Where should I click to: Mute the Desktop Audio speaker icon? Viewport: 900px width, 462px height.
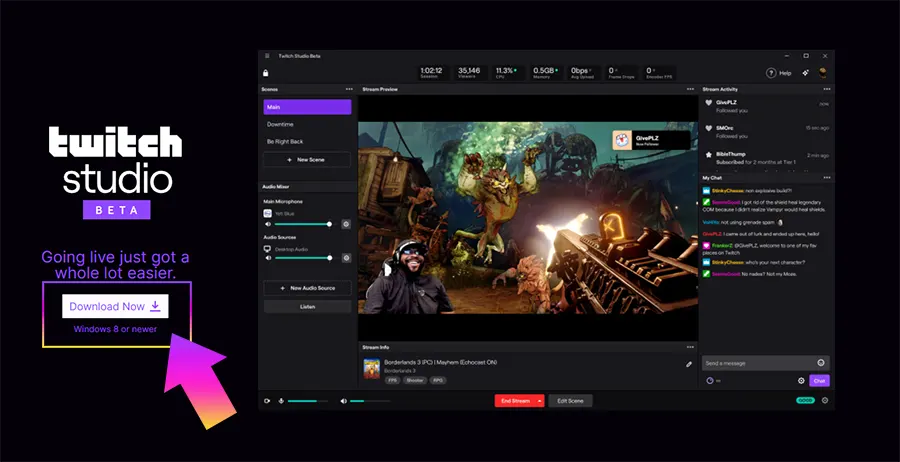(267, 258)
